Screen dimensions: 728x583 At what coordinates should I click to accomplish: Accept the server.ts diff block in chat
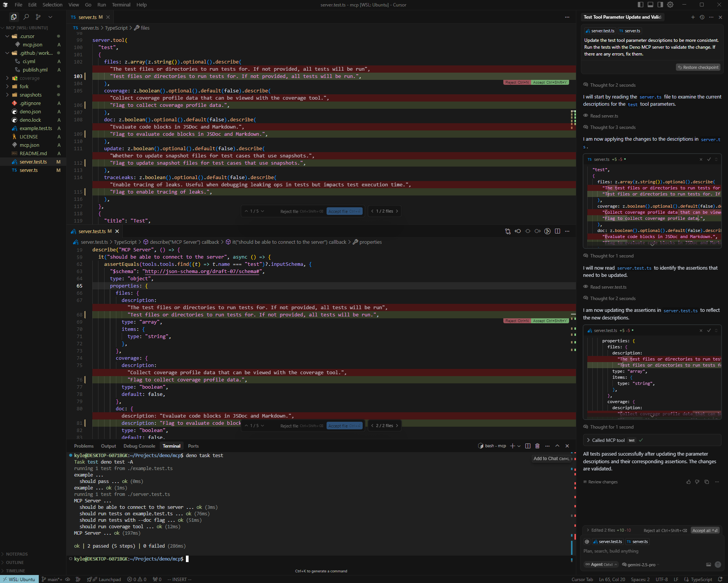tap(709, 159)
